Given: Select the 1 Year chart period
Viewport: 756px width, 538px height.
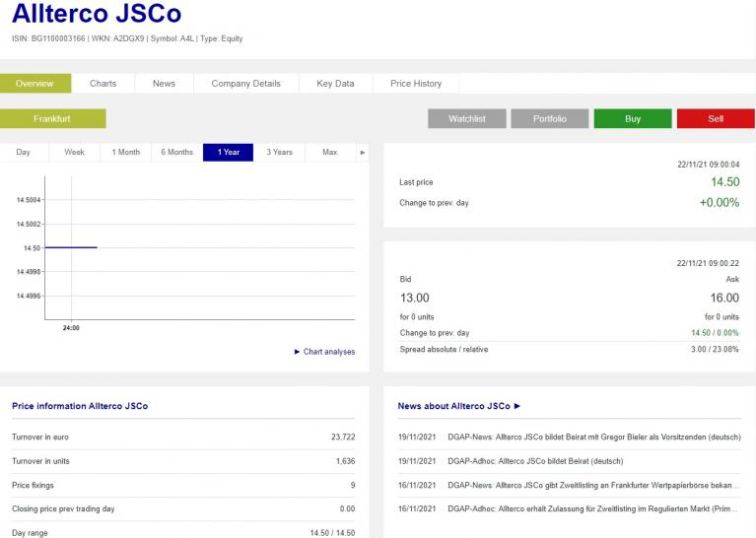Looking at the screenshot, I should 228,153.
